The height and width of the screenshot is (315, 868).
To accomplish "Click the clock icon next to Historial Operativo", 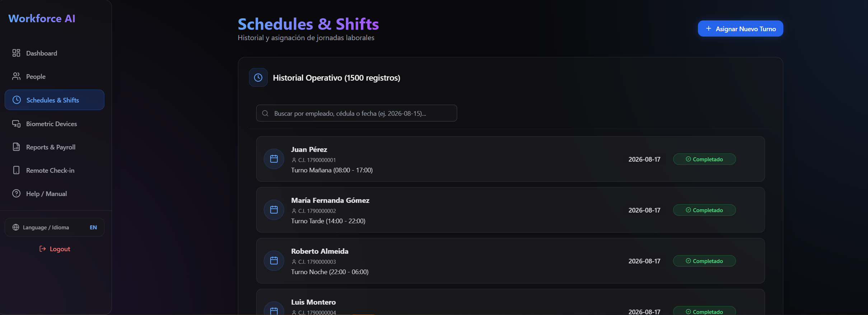I will click(x=258, y=77).
